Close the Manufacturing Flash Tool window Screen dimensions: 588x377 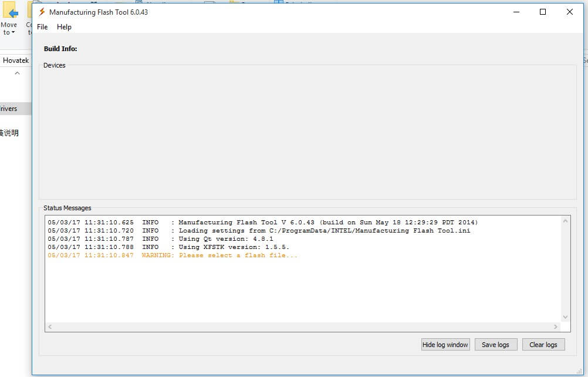click(570, 12)
